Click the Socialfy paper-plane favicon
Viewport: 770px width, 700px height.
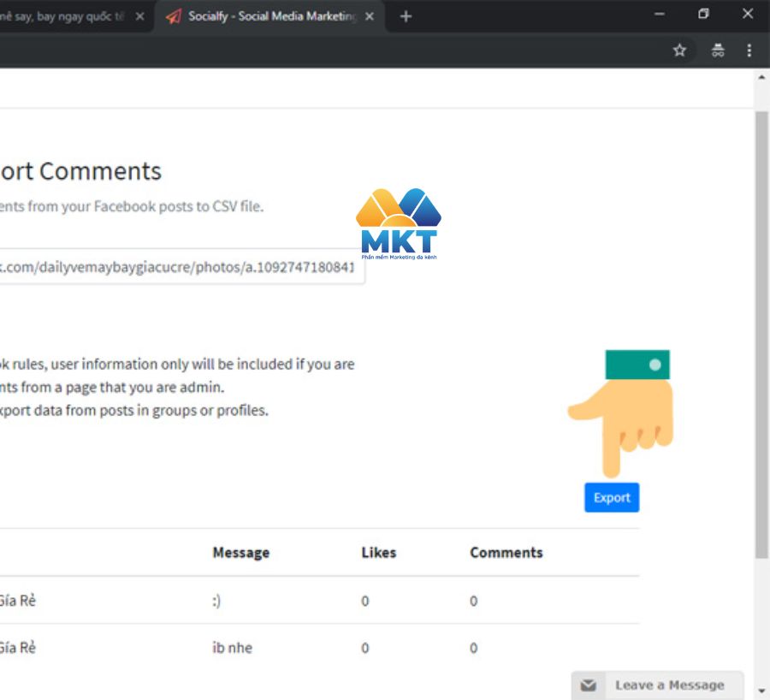coord(172,15)
